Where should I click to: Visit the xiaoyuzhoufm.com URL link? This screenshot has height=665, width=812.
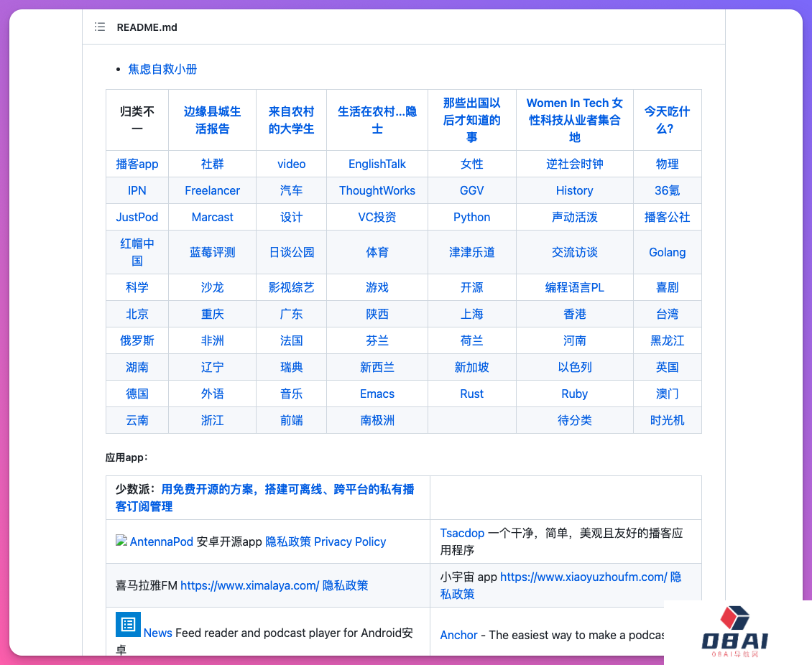583,577
